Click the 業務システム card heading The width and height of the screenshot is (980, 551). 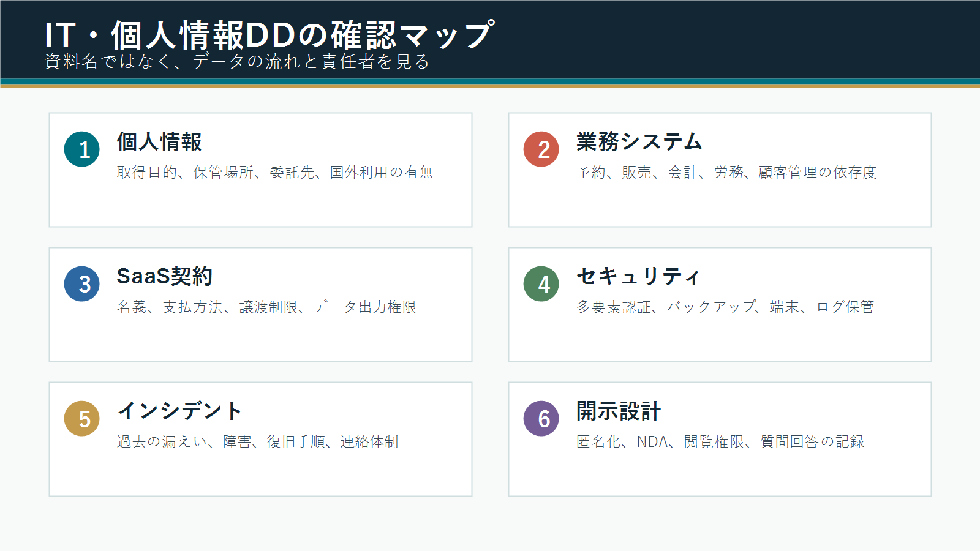[639, 142]
